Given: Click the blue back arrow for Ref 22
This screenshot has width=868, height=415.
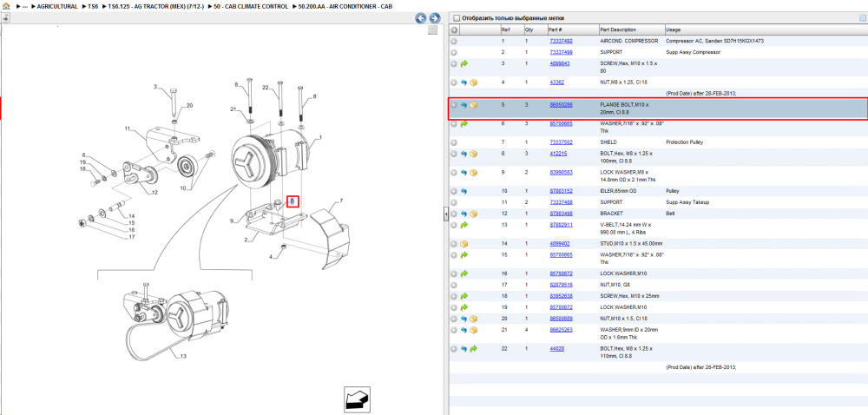Looking at the screenshot, I should tap(464, 349).
